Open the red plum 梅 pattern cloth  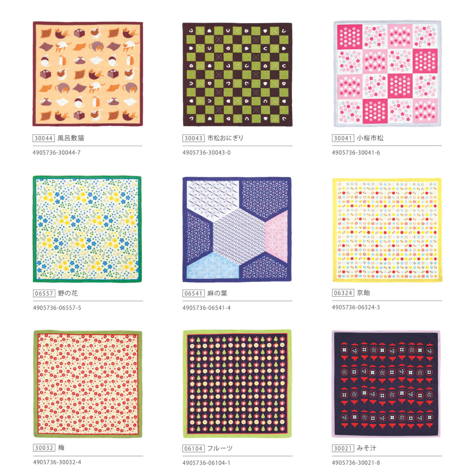coord(88,384)
